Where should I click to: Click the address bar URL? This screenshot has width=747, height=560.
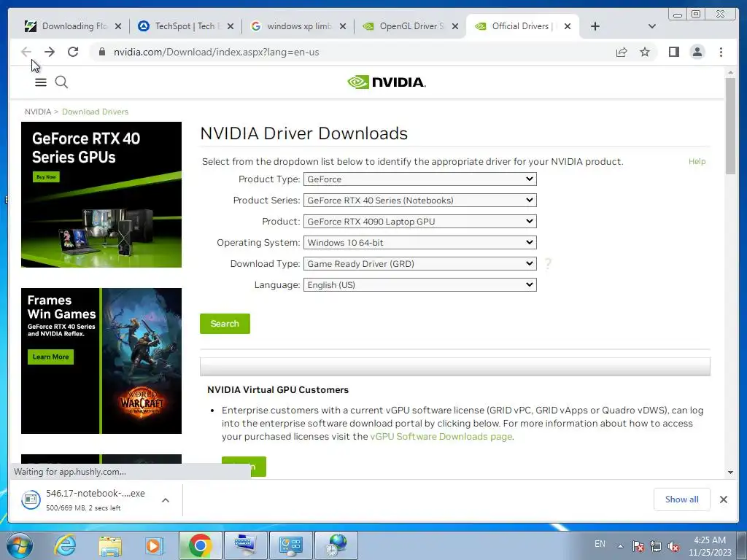(x=216, y=52)
